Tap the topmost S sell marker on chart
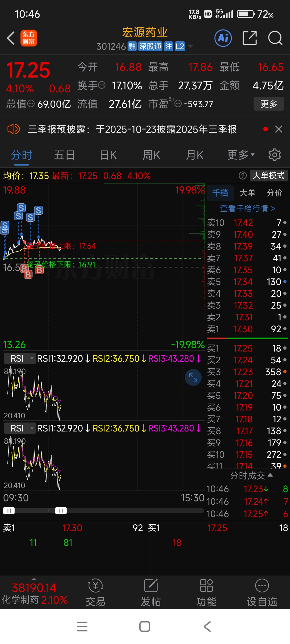The height and width of the screenshot is (644, 290). (x=21, y=208)
